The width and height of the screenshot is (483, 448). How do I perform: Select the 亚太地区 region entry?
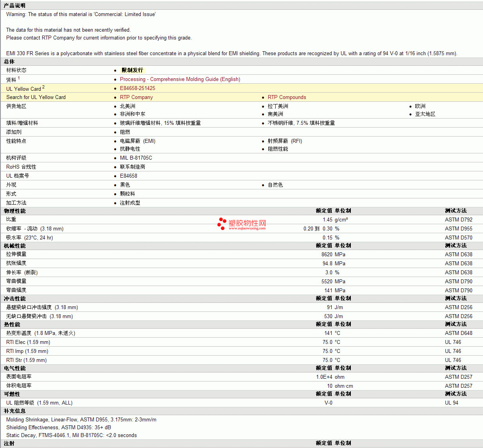click(x=425, y=114)
